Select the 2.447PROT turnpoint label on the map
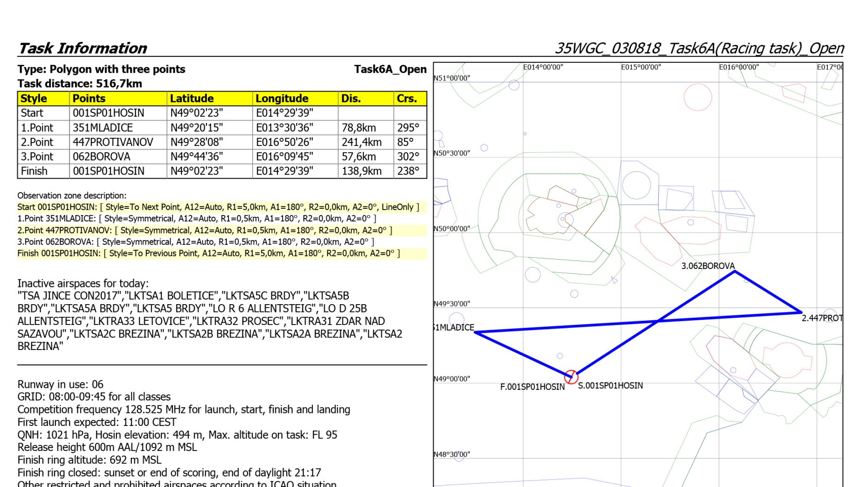This screenshot has height=487, width=868. [x=822, y=318]
